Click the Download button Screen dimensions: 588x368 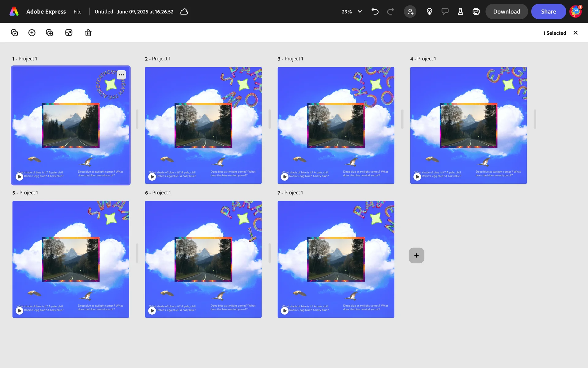point(507,12)
